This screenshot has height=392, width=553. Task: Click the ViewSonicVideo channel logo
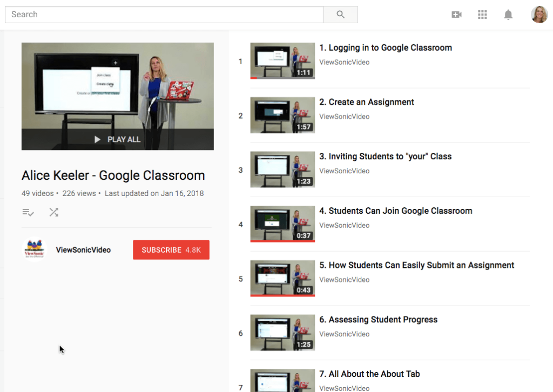[x=34, y=249]
